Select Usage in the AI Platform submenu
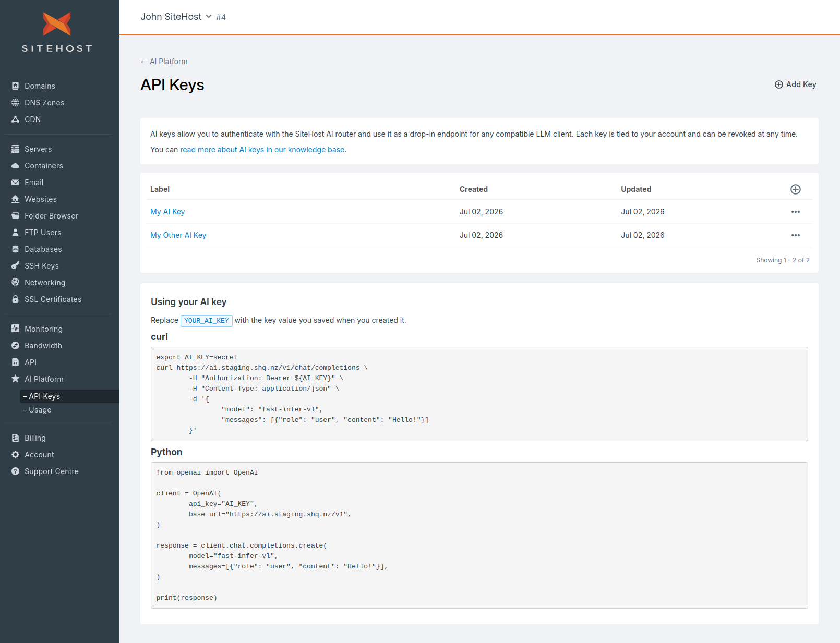The height and width of the screenshot is (643, 840). pyautogui.click(x=37, y=410)
